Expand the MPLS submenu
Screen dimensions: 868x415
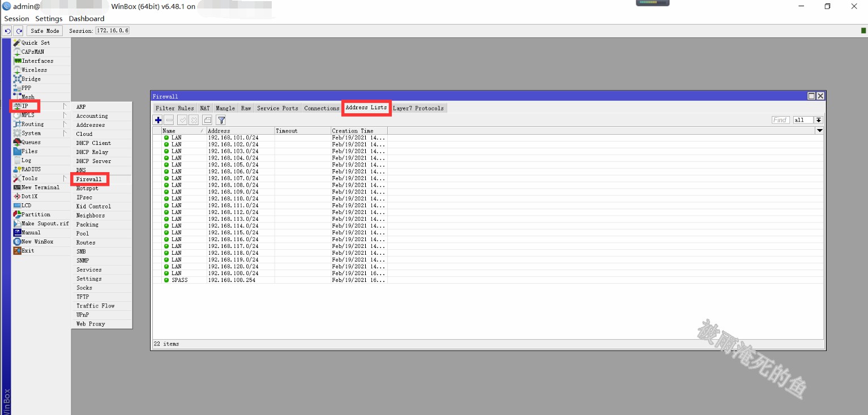click(x=41, y=115)
